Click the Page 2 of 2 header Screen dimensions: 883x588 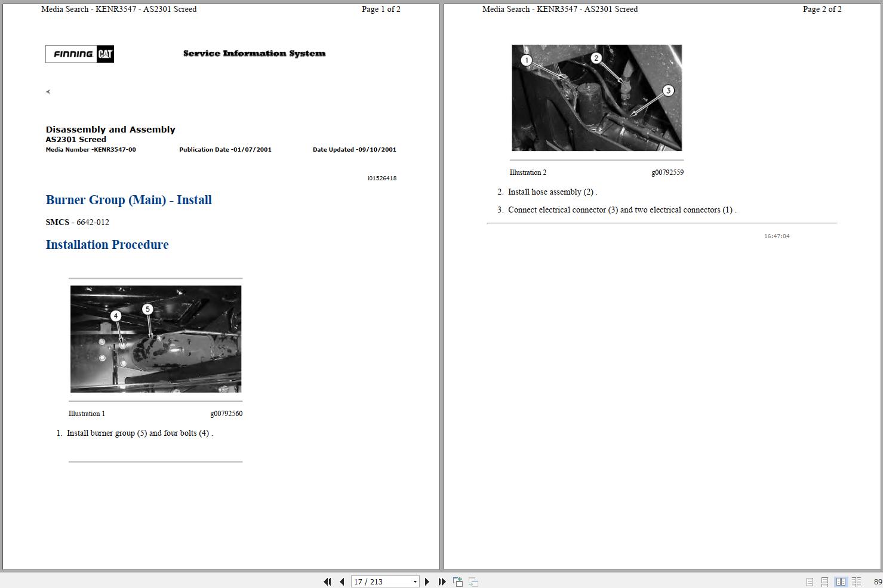(x=822, y=9)
